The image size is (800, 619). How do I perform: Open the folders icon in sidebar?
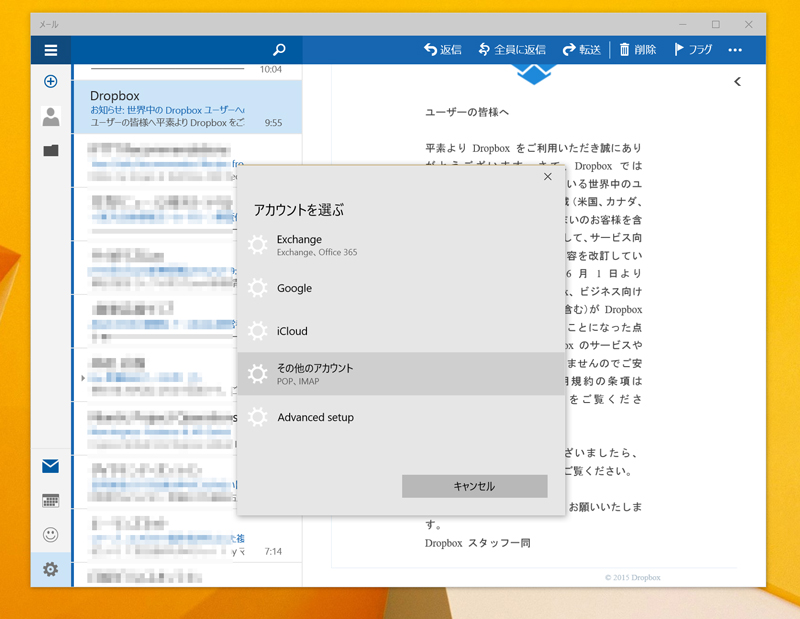click(x=51, y=150)
